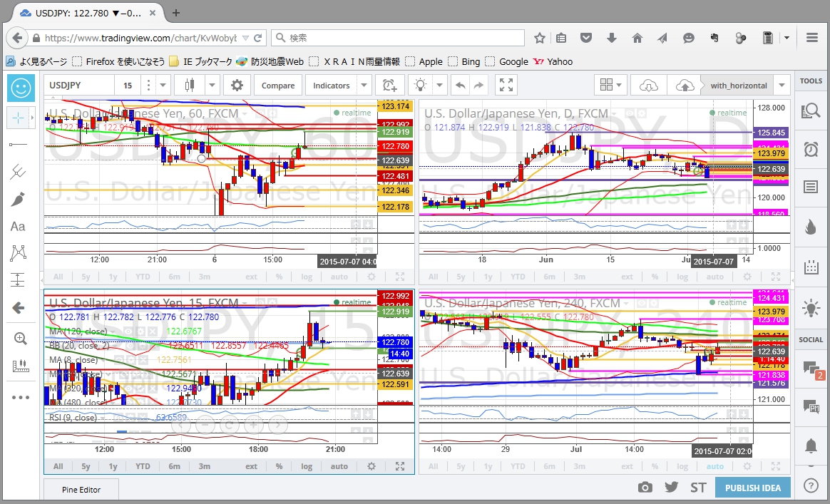Toggle fullscreen mode in top toolbar

click(x=506, y=86)
